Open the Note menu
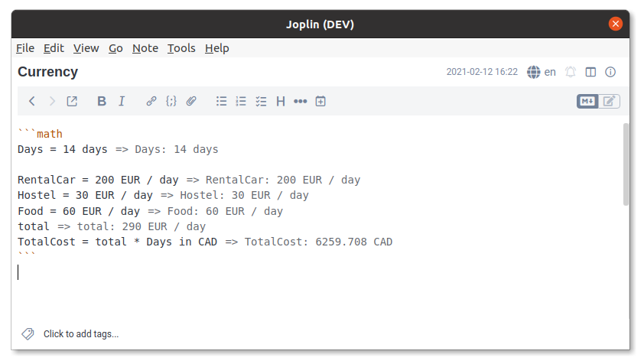Image resolution: width=644 pixels, height=364 pixels. 145,48
